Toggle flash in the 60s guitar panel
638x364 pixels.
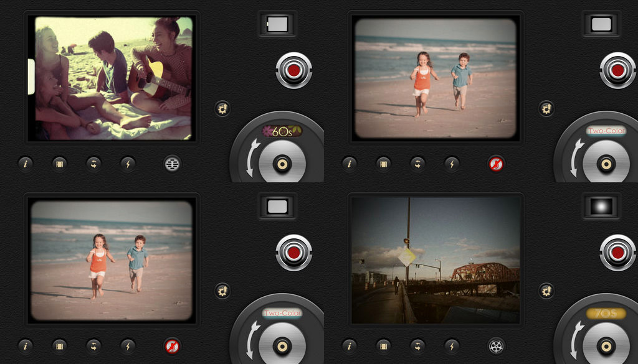pos(128,164)
